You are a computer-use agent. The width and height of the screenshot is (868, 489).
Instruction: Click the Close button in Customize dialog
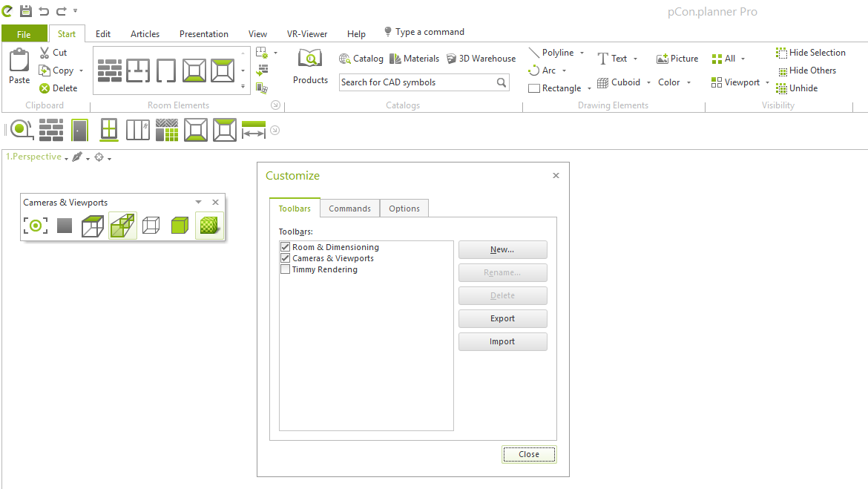[x=529, y=454]
